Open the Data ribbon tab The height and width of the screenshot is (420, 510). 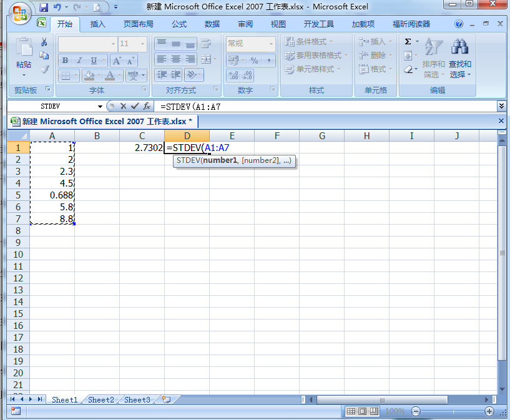pos(212,24)
